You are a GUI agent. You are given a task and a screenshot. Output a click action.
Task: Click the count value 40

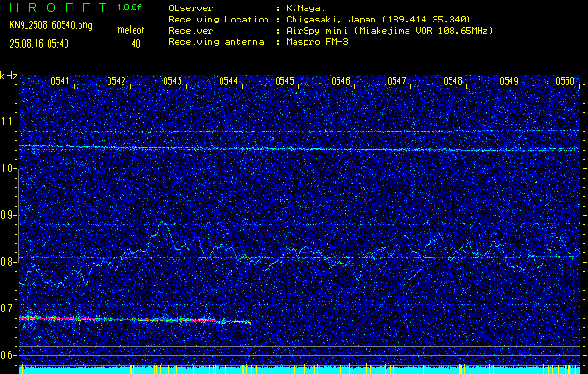point(136,44)
